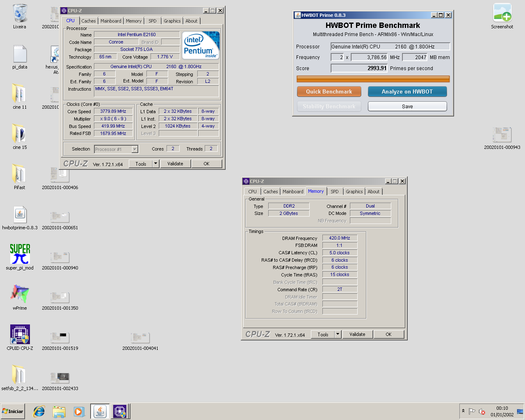Open the Processor #1 selection dropdown
Image resolution: width=525 pixels, height=420 pixels.
coord(116,149)
